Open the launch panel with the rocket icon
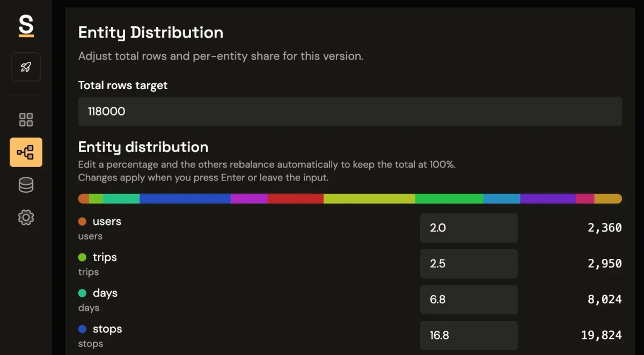Viewport: 644px width, 355px height. 26,66
